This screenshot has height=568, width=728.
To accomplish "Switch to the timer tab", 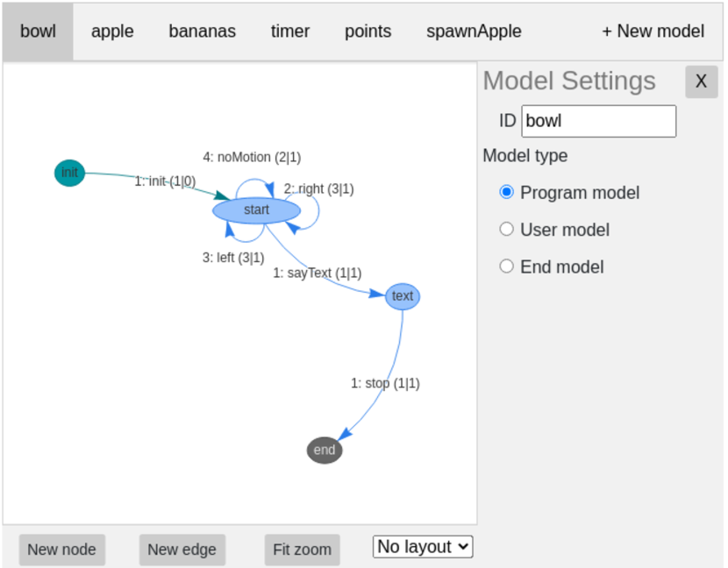I will pos(289,32).
